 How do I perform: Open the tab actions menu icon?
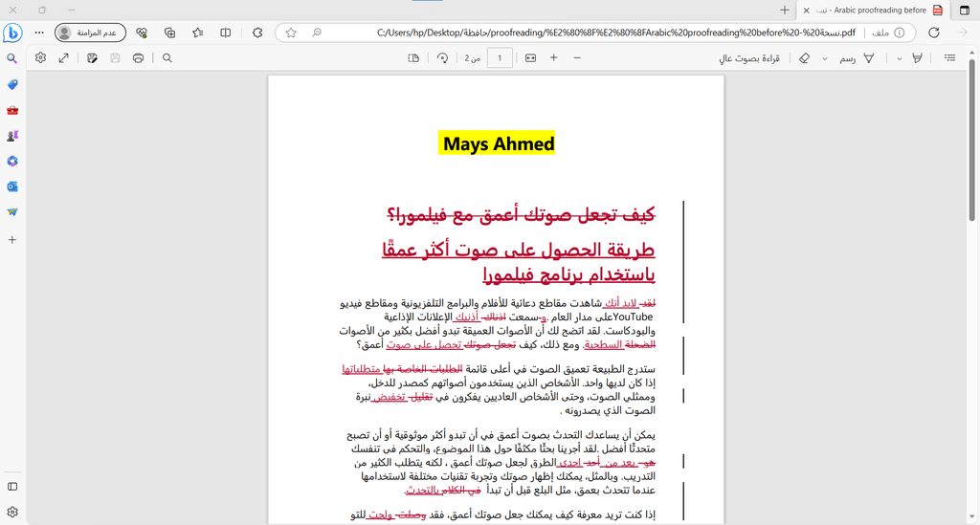tap(965, 10)
